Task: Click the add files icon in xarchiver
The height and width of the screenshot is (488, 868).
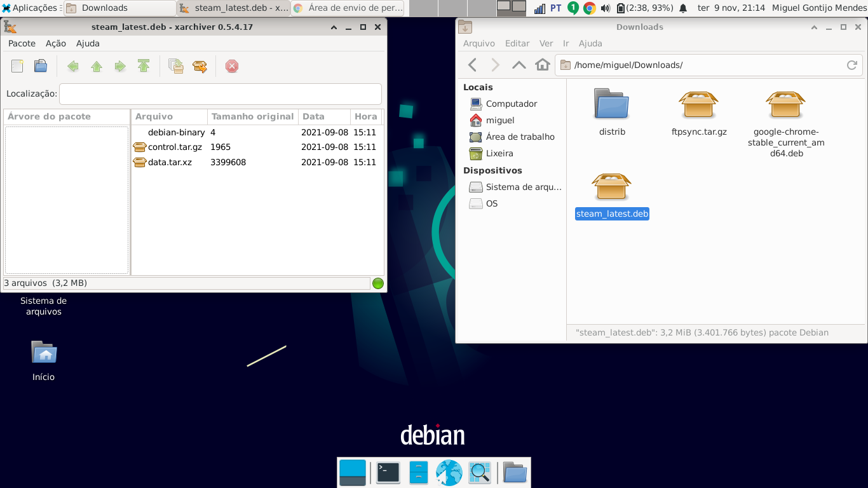Action: [x=176, y=66]
